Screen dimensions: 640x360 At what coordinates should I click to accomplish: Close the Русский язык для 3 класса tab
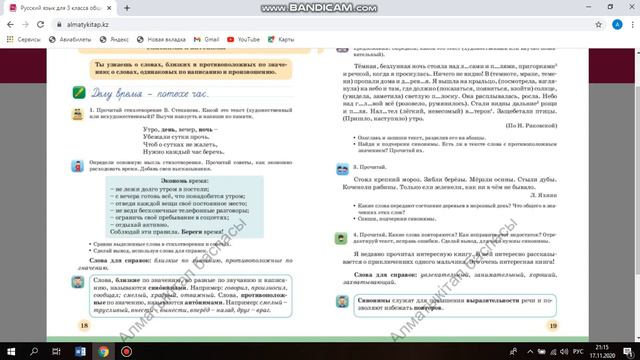point(109,8)
